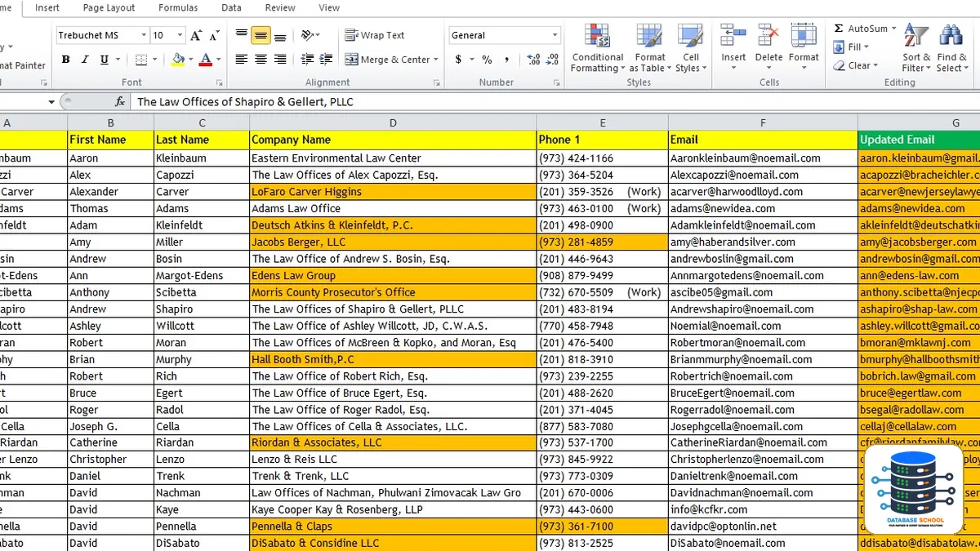Open the Fill menu
Screen dimensions: 980x551
coord(851,47)
